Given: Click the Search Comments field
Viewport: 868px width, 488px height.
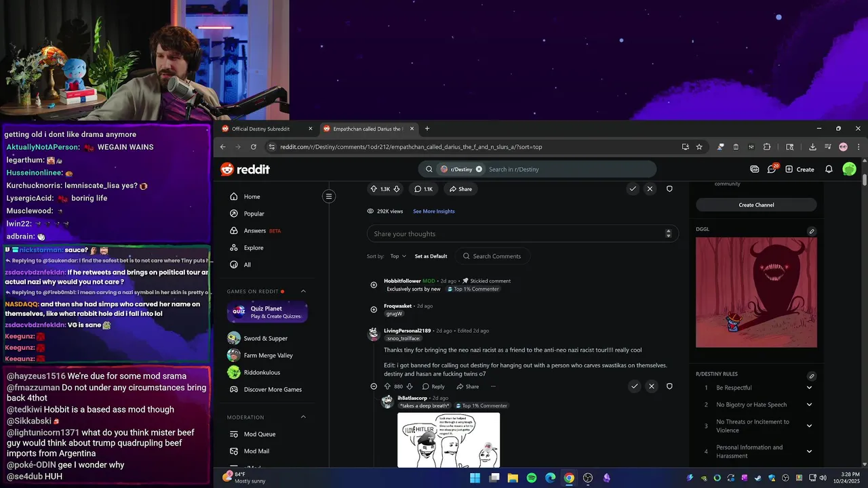Looking at the screenshot, I should [x=492, y=256].
